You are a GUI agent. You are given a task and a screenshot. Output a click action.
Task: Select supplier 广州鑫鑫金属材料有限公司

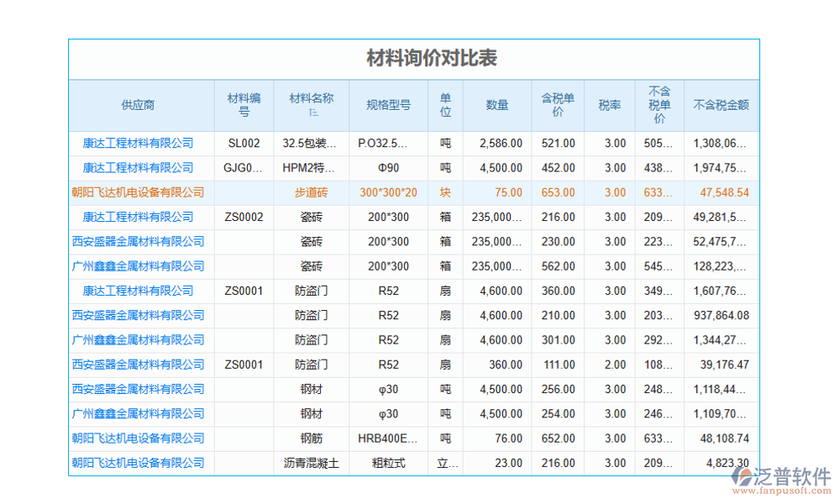click(x=139, y=266)
